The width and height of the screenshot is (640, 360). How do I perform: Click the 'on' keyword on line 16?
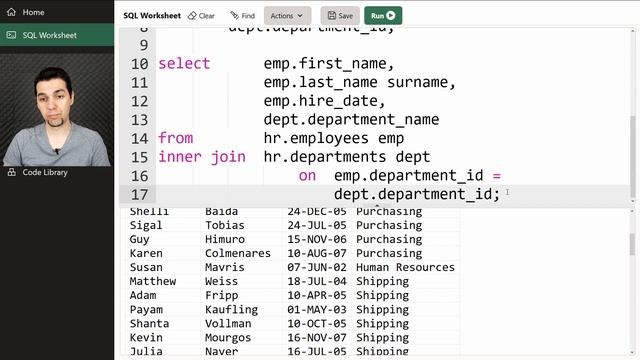(307, 176)
